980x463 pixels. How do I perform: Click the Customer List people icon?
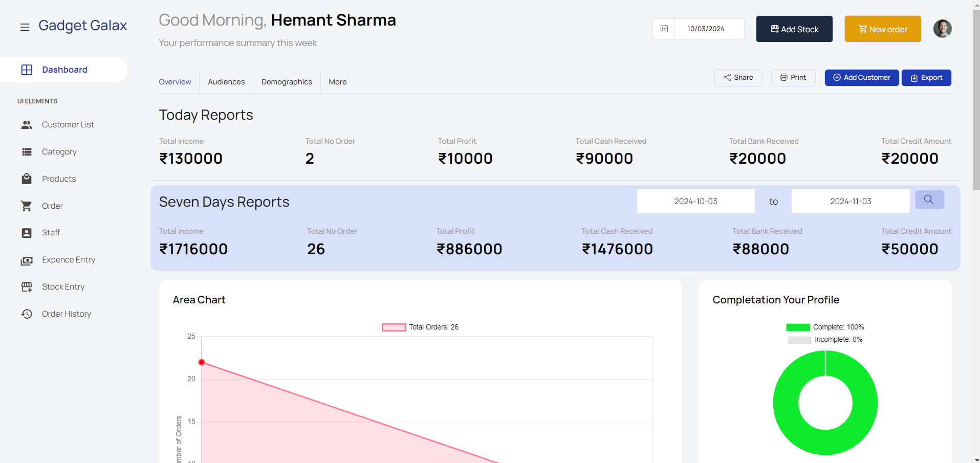[27, 125]
